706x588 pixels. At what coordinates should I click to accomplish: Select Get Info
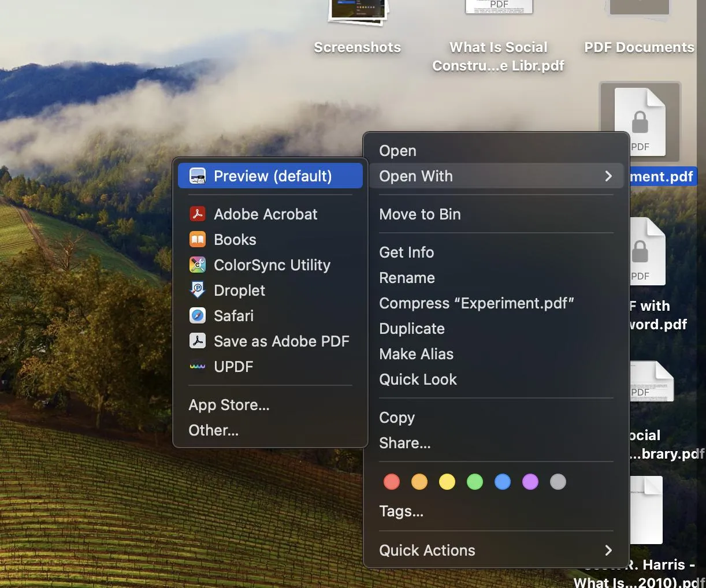point(496,252)
